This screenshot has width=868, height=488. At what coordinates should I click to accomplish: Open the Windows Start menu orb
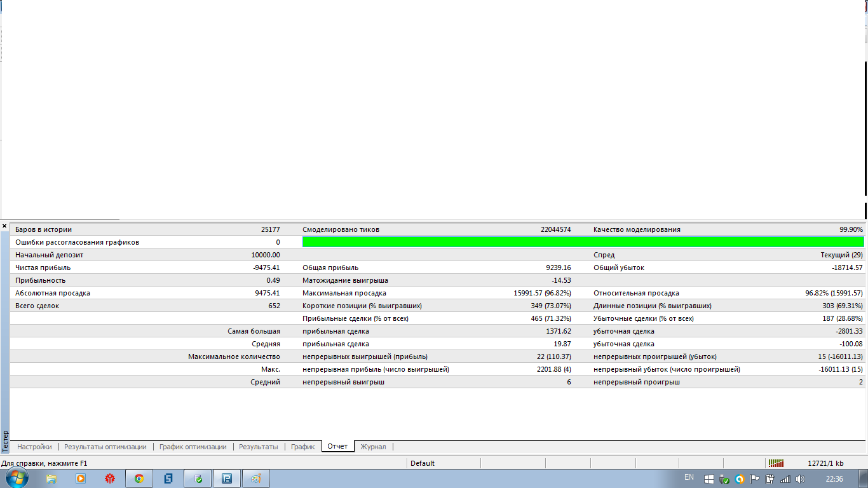tap(17, 478)
